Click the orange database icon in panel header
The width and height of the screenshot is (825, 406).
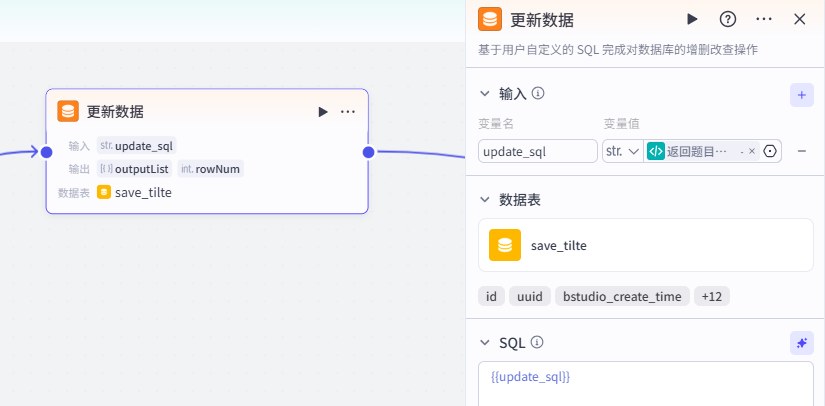[x=490, y=20]
